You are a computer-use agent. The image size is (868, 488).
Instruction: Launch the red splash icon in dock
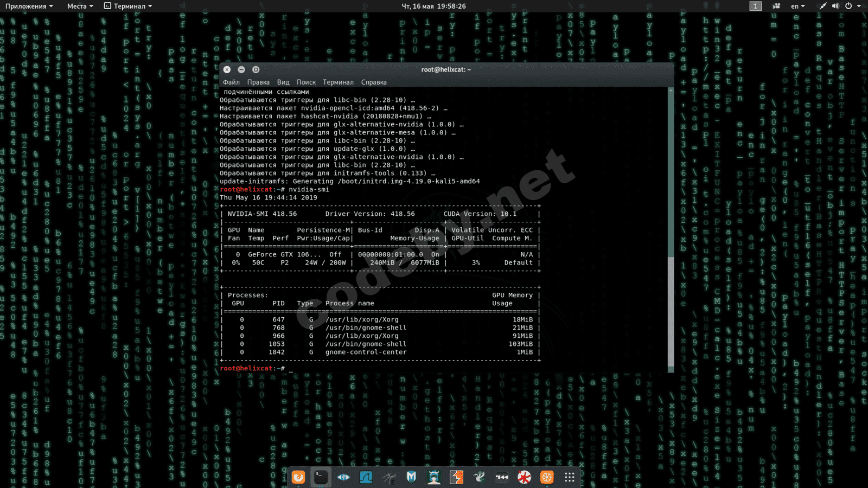point(524,477)
